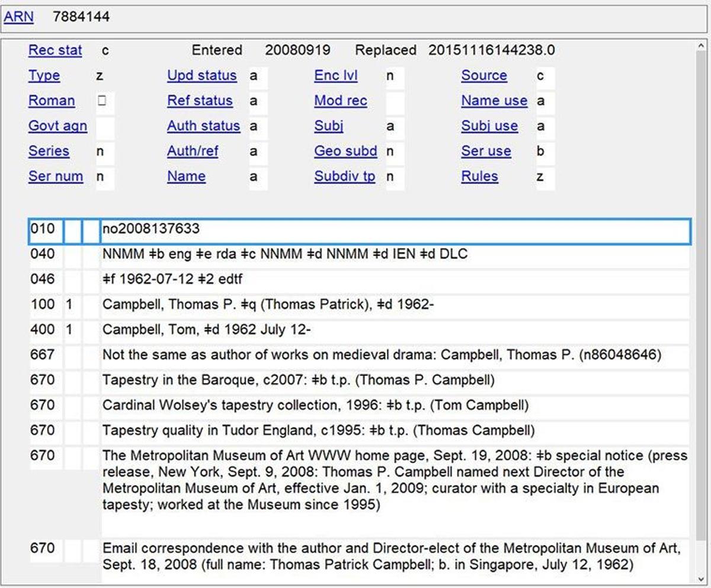
Task: Click the Roman field label link
Action: click(50, 101)
